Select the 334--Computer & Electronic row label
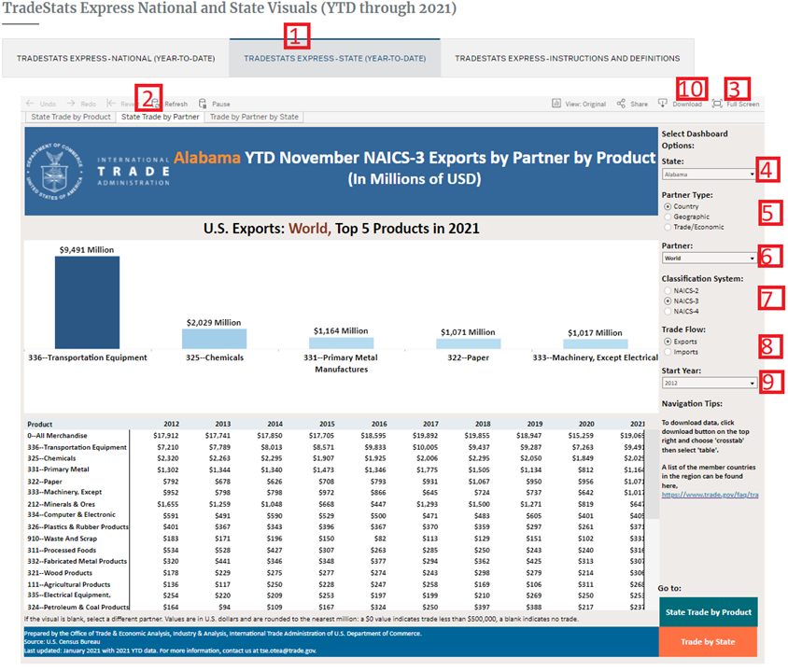This screenshot has width=788, height=672. tap(71, 515)
